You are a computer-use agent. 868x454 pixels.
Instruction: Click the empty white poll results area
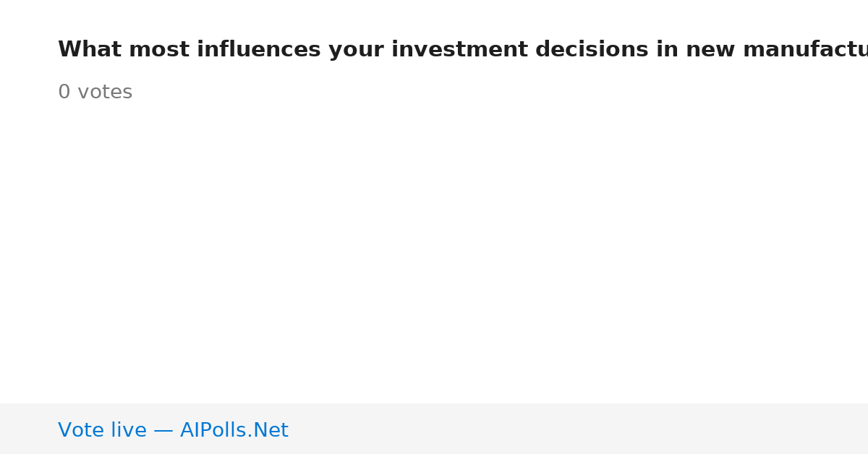(434, 253)
